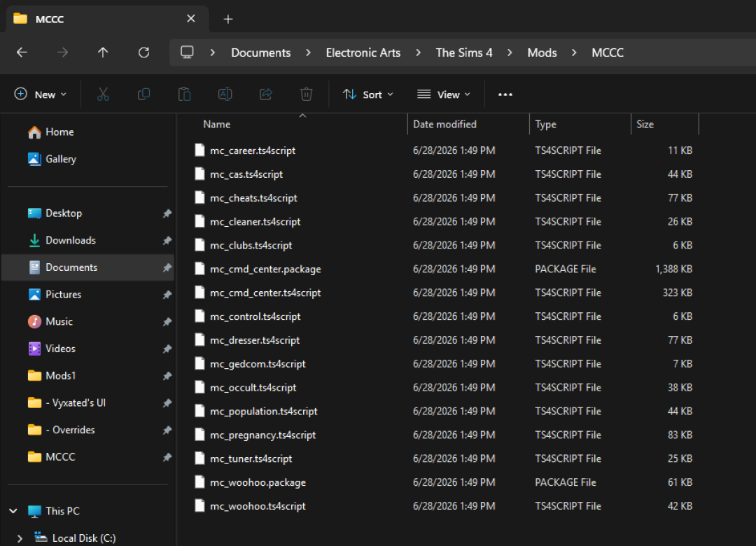
Task: Click The Sims 4 in the breadcrumb
Action: click(464, 52)
